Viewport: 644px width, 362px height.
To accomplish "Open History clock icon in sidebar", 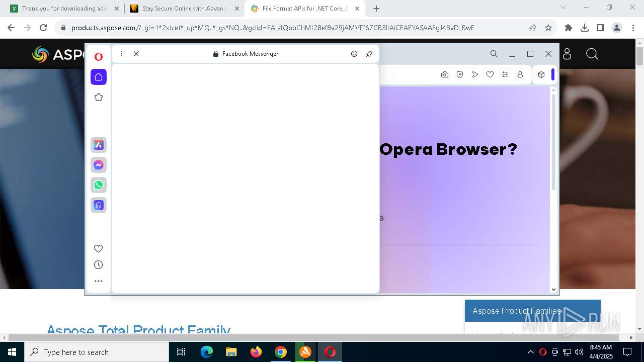I will [99, 265].
